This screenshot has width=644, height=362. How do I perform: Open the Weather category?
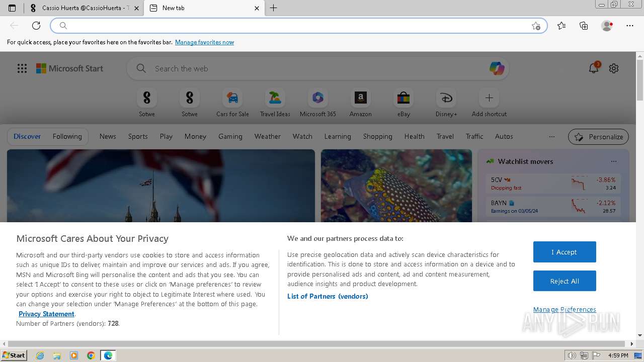click(268, 136)
